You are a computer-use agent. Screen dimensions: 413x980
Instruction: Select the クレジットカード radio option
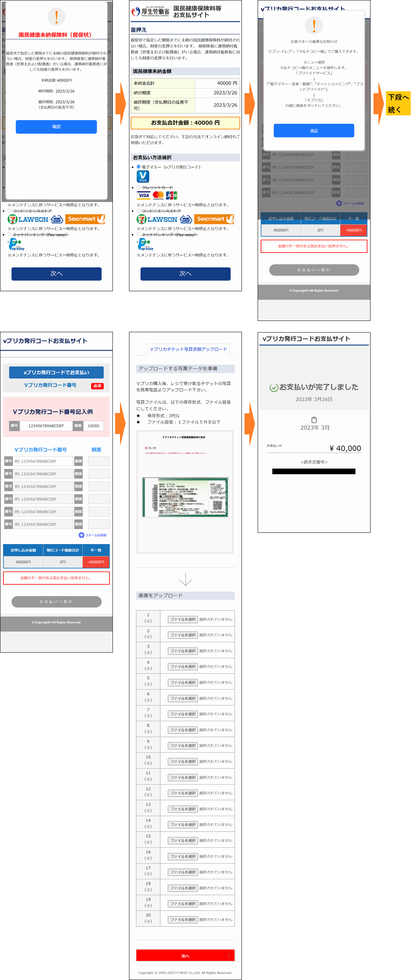point(138,187)
